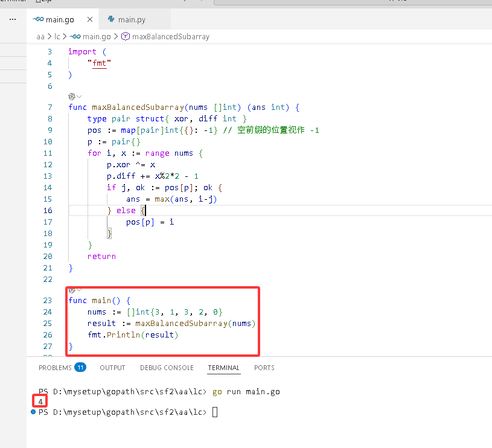Click the 11 problems count badge

[x=80, y=367]
